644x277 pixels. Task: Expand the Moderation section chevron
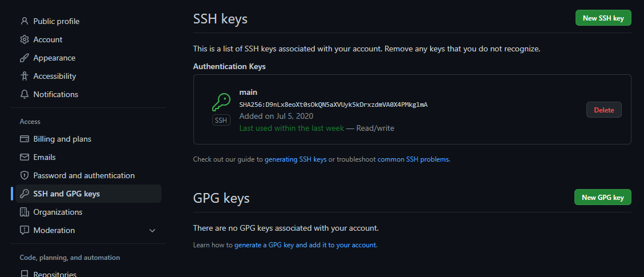pyautogui.click(x=152, y=231)
